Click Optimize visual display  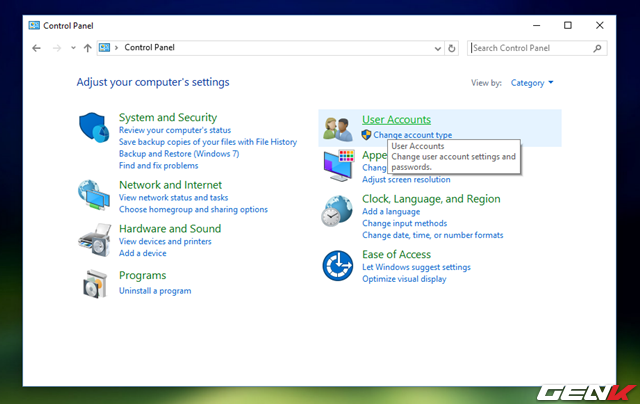coord(404,279)
